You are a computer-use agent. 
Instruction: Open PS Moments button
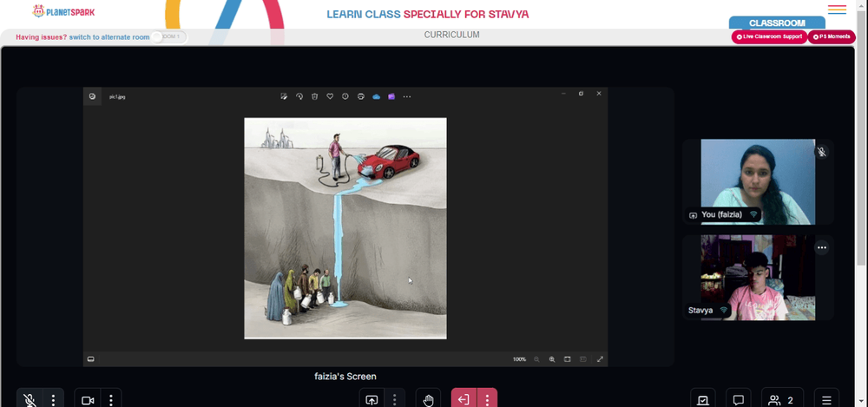tap(832, 36)
